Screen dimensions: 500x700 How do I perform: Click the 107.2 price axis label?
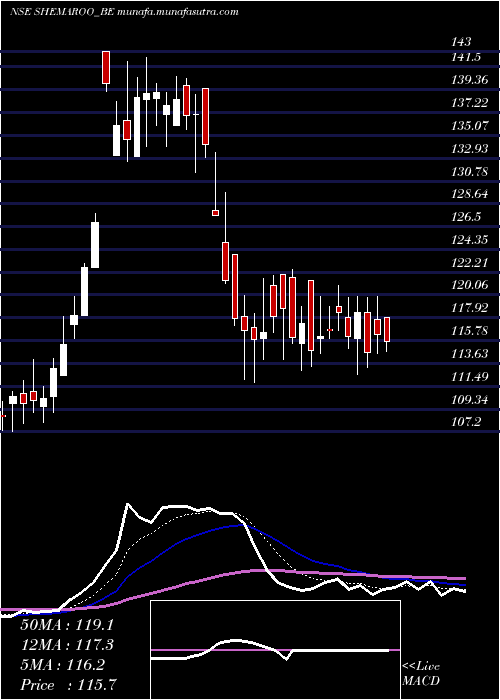466,422
